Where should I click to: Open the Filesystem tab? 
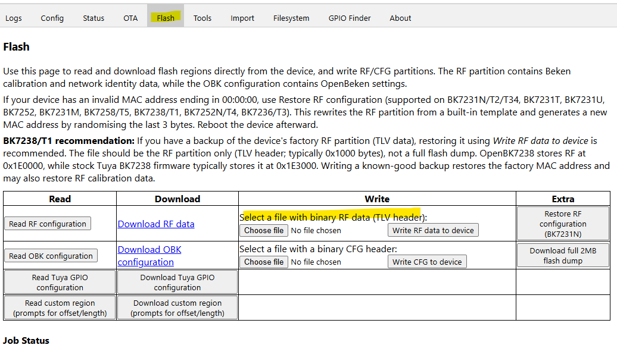pos(291,18)
